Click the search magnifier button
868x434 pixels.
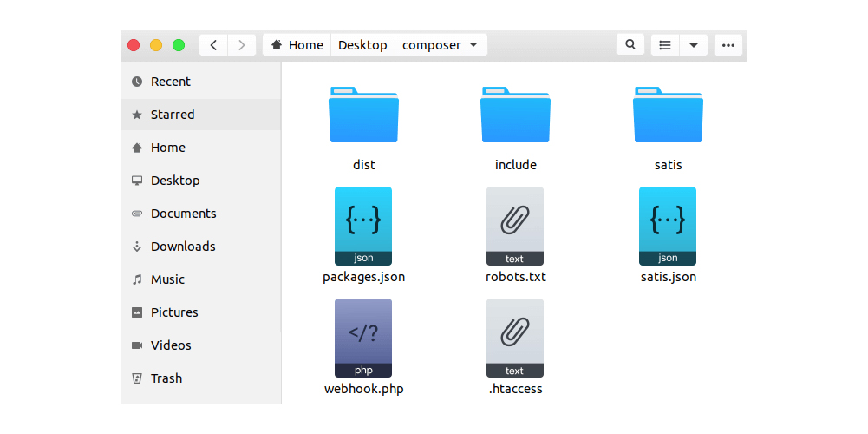[630, 45]
